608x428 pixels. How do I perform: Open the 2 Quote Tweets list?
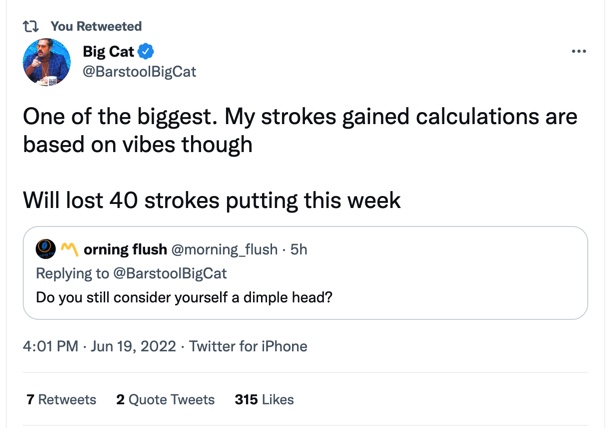pos(165,399)
